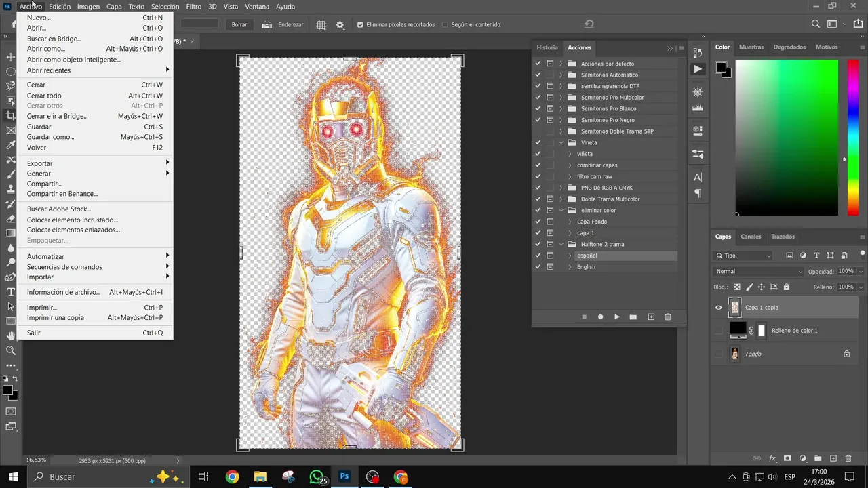Image resolution: width=868 pixels, height=488 pixels.
Task: Toggle checkmark for Semitonos Pro Negro
Action: pyautogui.click(x=538, y=120)
